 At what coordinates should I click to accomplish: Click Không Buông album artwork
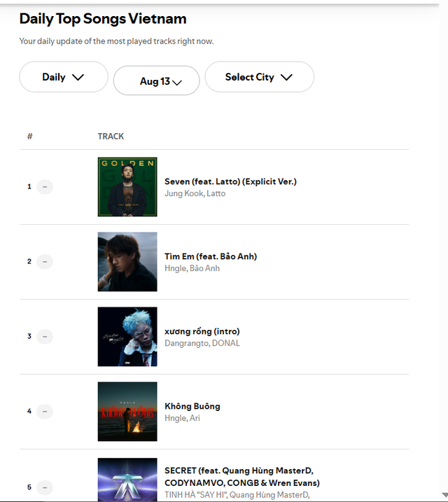127,412
